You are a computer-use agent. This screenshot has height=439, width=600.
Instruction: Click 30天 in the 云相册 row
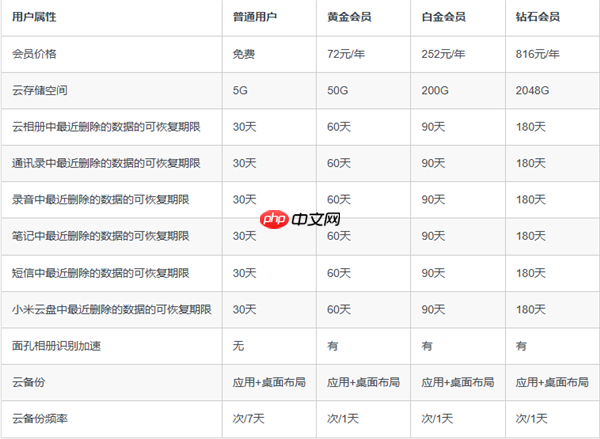(245, 127)
